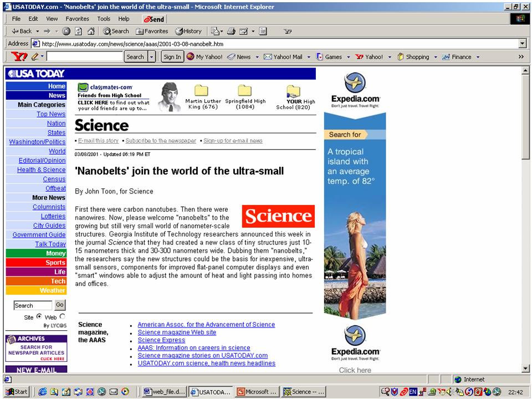
Task: Click the Start button
Action: (17, 392)
